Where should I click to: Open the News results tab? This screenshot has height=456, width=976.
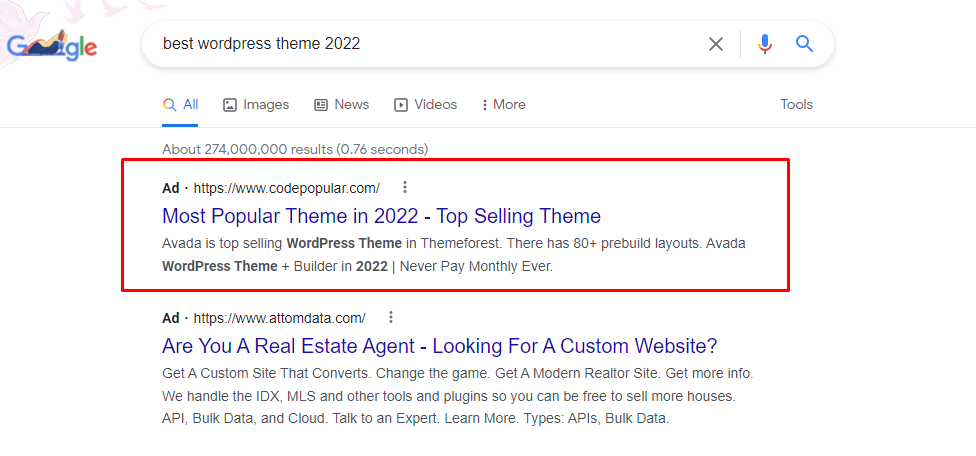point(342,105)
